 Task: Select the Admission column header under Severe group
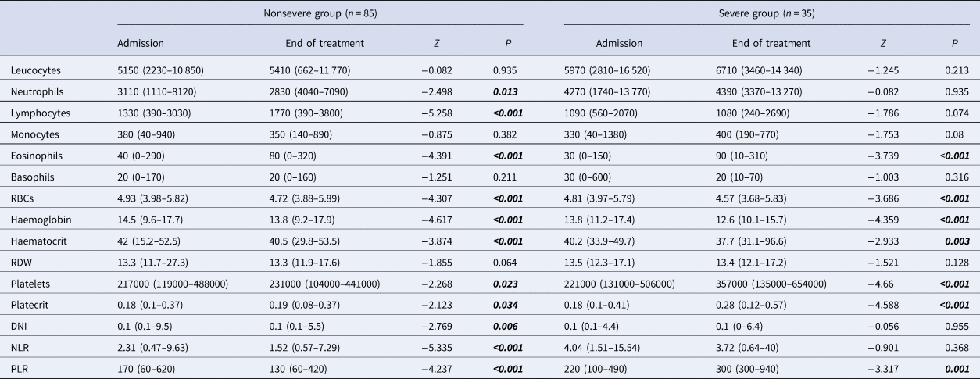(x=619, y=44)
